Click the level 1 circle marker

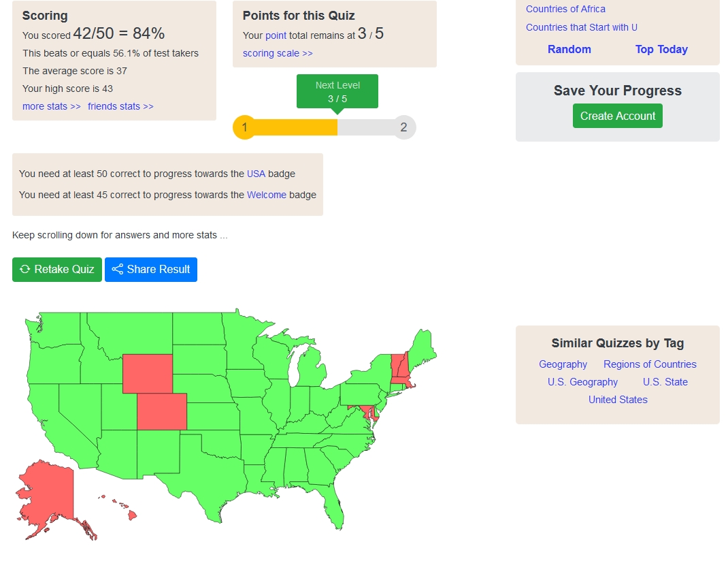pyautogui.click(x=244, y=127)
